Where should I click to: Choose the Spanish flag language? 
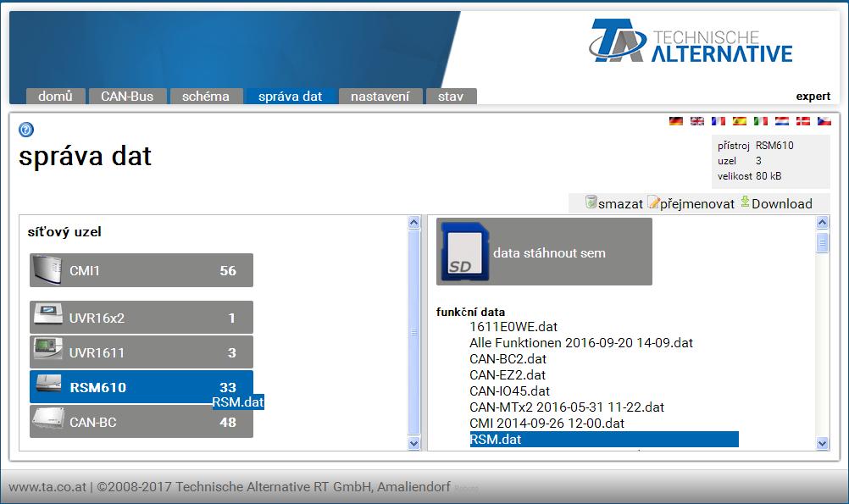pyautogui.click(x=739, y=121)
